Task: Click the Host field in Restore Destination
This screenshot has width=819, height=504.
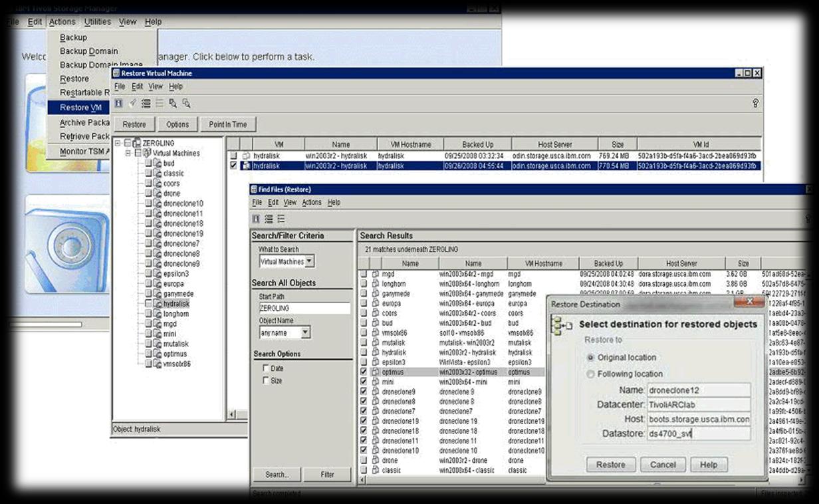Action: (699, 420)
